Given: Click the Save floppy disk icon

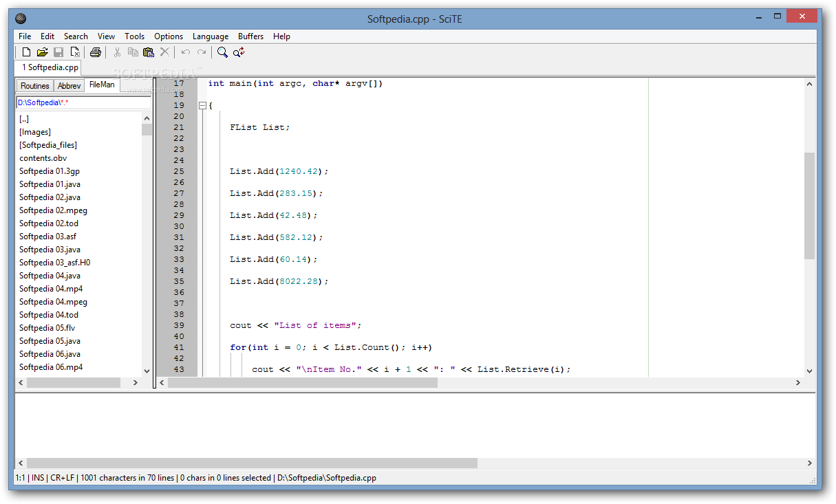Looking at the screenshot, I should click(58, 52).
